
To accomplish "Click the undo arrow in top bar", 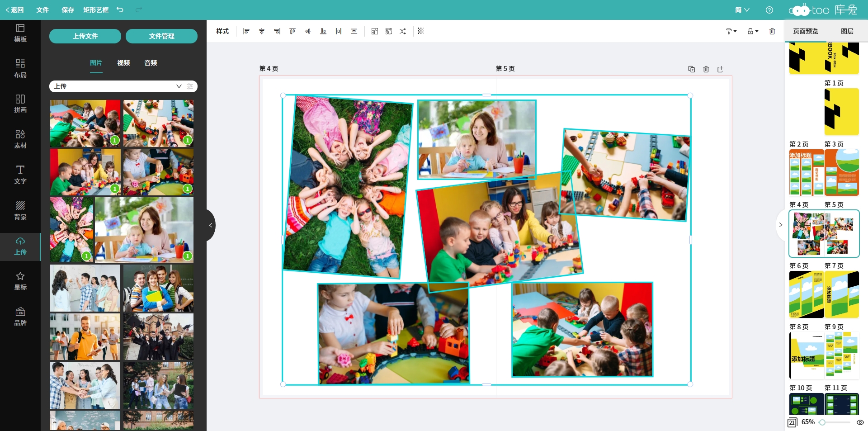I will coord(120,9).
